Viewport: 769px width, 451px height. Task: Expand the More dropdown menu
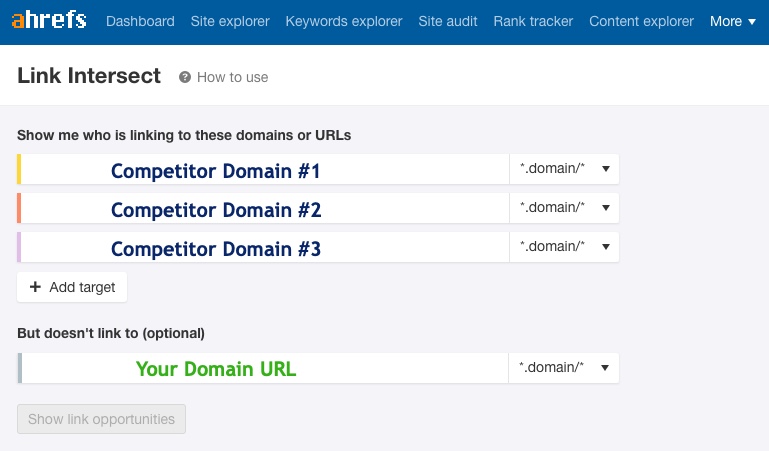pyautogui.click(x=732, y=21)
